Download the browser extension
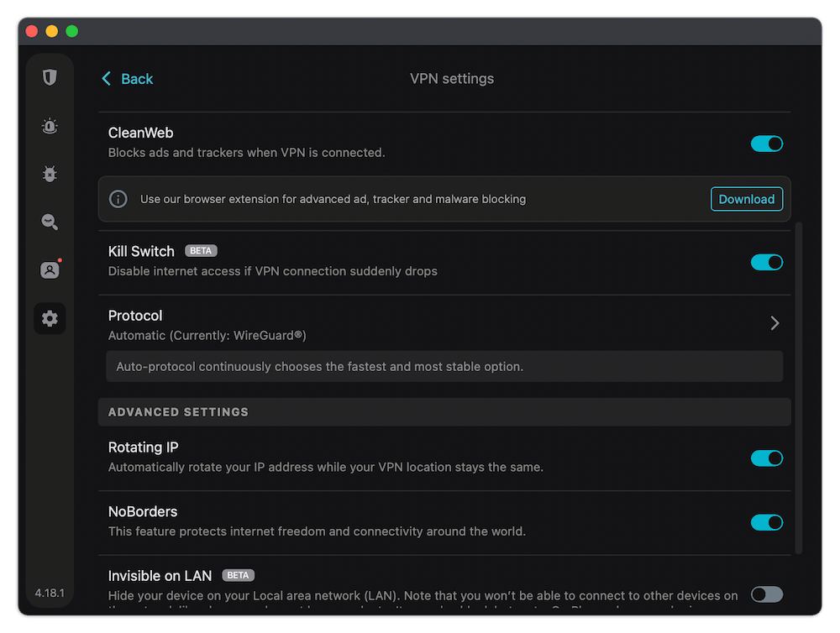 pos(746,199)
